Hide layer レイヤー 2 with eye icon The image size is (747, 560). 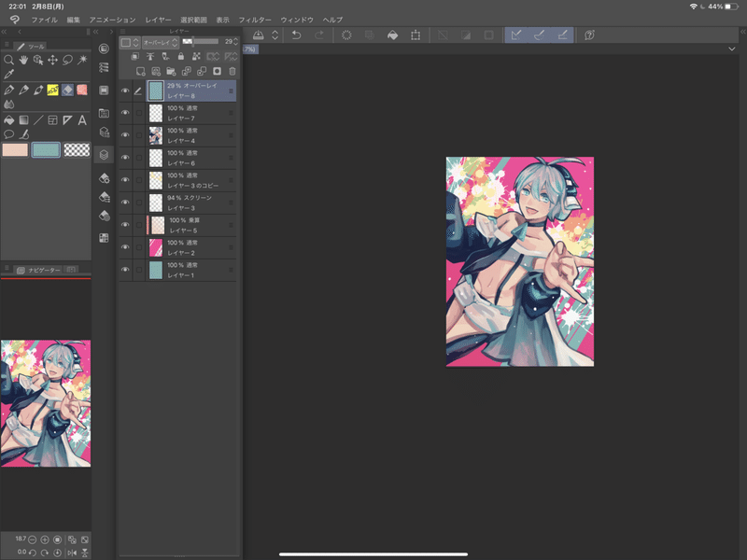(x=125, y=247)
